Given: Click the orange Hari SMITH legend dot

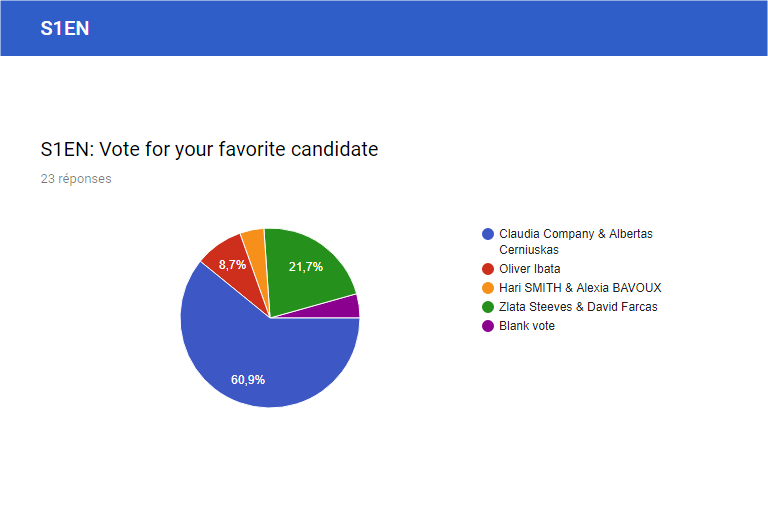Looking at the screenshot, I should (x=488, y=288).
